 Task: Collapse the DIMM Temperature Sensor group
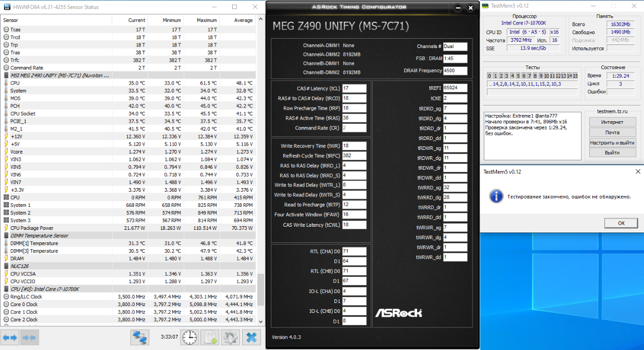[x=6, y=236]
